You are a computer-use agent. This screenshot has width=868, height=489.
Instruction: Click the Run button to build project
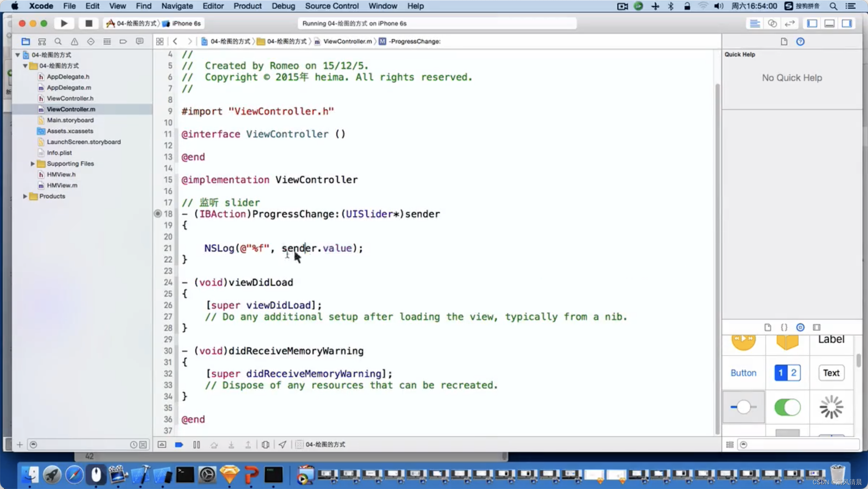(64, 23)
